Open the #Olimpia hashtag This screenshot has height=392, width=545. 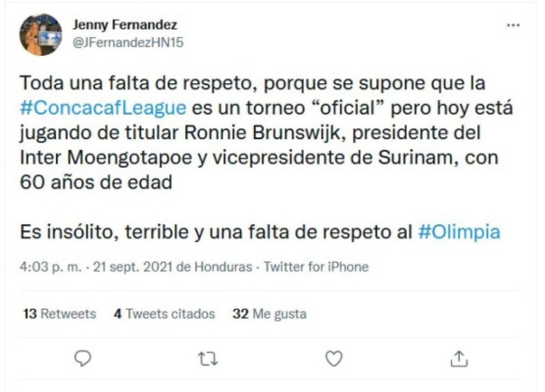click(x=459, y=233)
